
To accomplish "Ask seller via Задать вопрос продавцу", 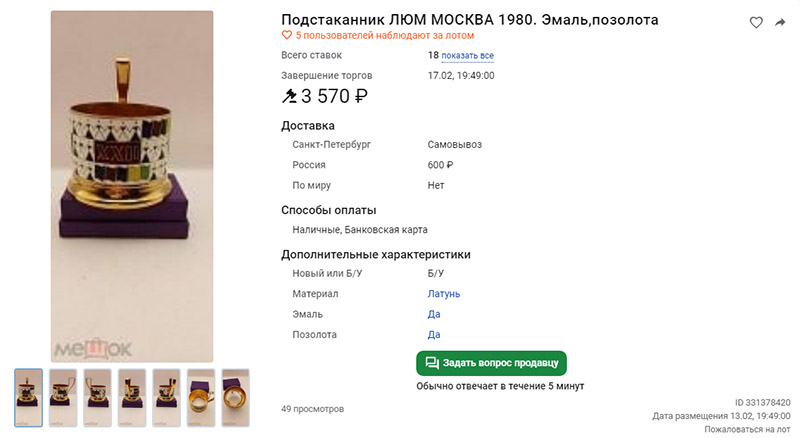I will point(491,363).
